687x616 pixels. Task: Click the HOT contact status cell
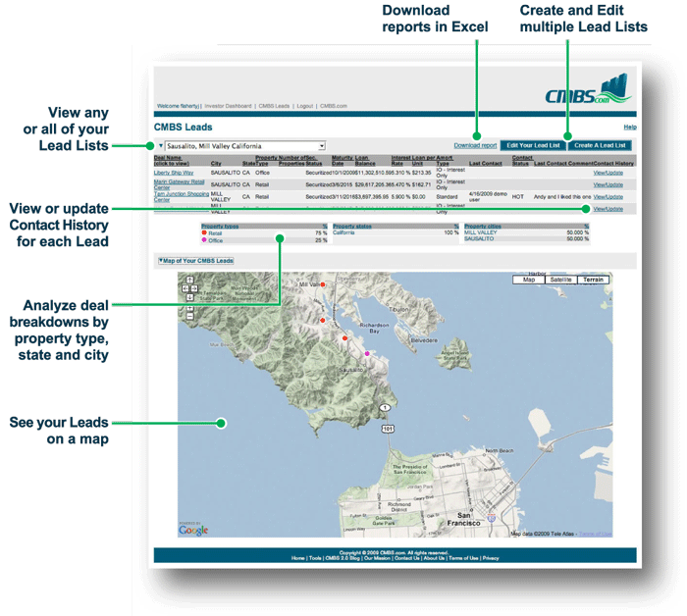tap(518, 197)
